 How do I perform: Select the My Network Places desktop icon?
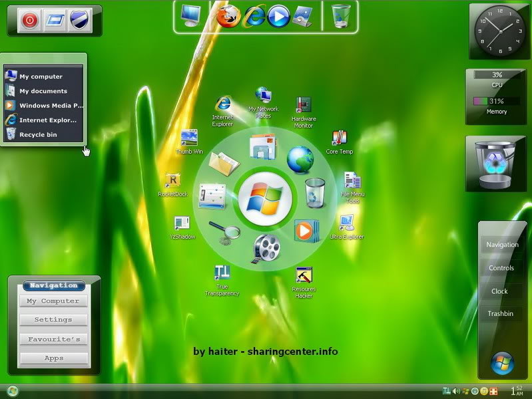click(x=263, y=102)
